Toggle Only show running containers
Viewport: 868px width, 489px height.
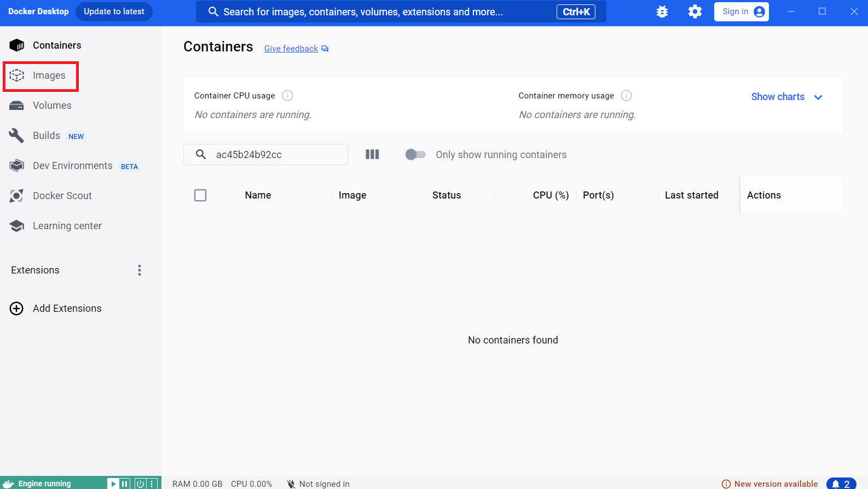[x=415, y=155]
